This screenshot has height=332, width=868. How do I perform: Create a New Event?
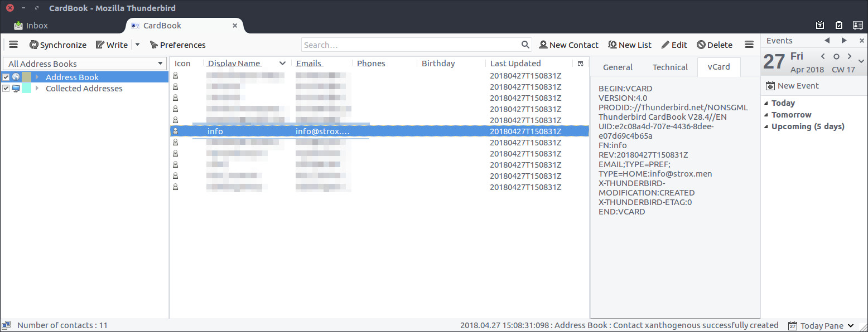(x=792, y=85)
